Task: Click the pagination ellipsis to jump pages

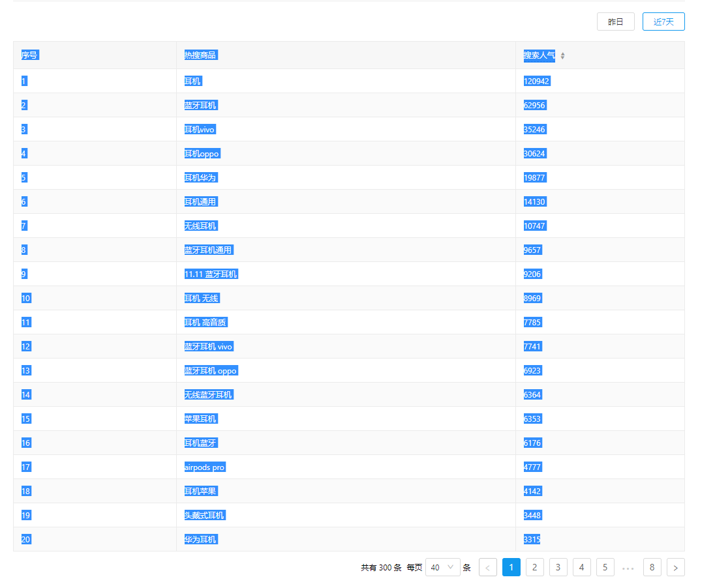Action: click(628, 568)
